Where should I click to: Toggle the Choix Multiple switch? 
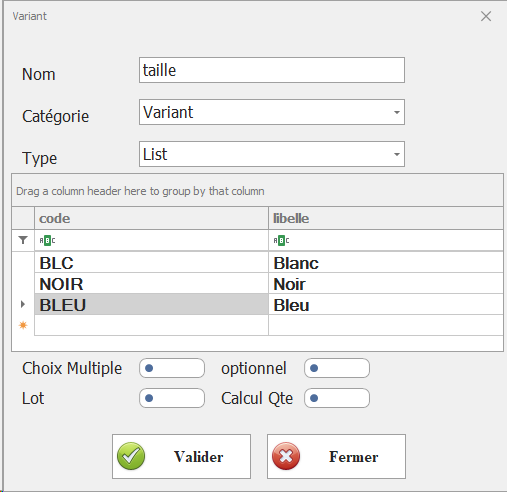pyautogui.click(x=172, y=368)
